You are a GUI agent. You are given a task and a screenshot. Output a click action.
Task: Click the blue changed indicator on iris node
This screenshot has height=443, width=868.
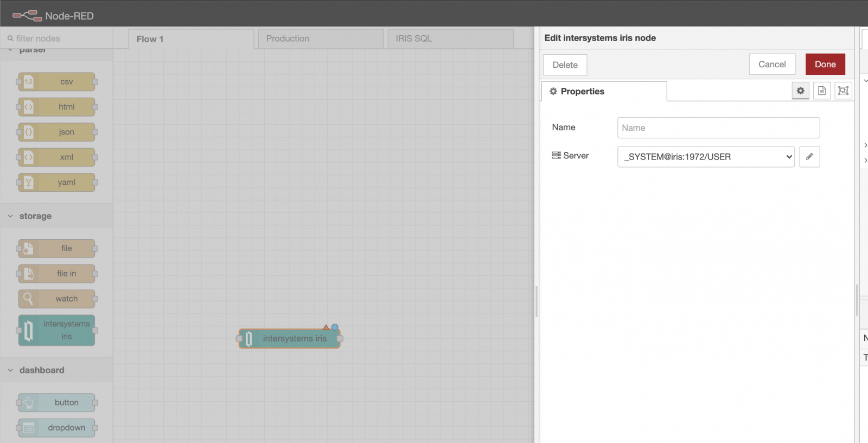tap(335, 327)
